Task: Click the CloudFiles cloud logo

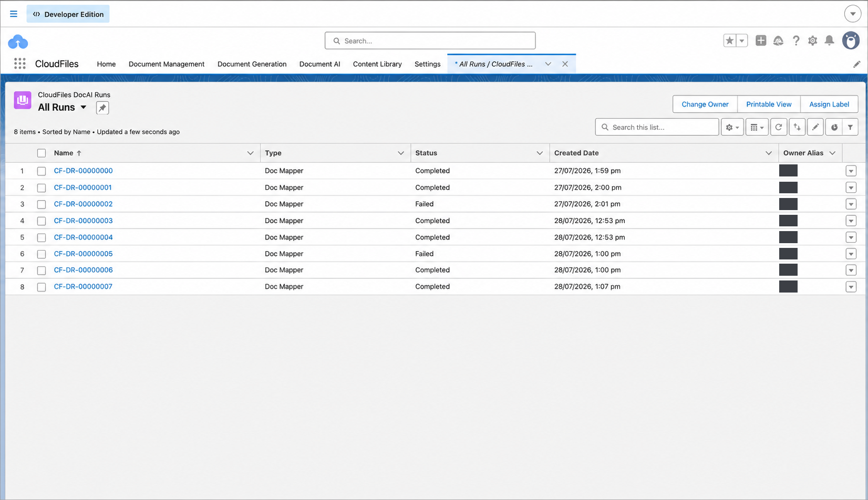Action: pos(18,41)
